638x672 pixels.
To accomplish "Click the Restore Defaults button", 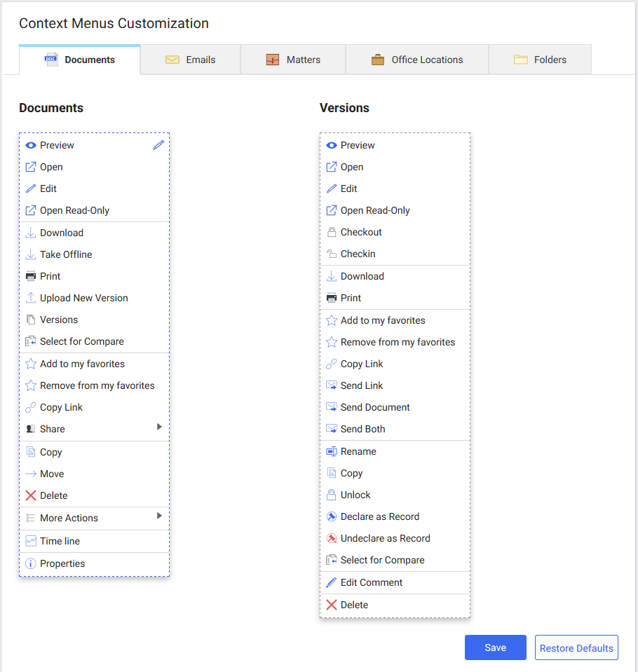I will (576, 647).
